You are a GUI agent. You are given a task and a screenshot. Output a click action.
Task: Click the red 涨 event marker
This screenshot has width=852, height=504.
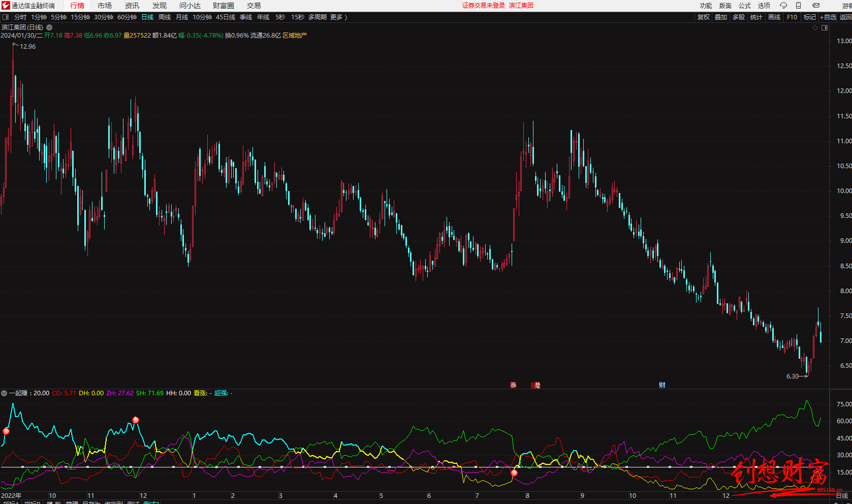513,385
